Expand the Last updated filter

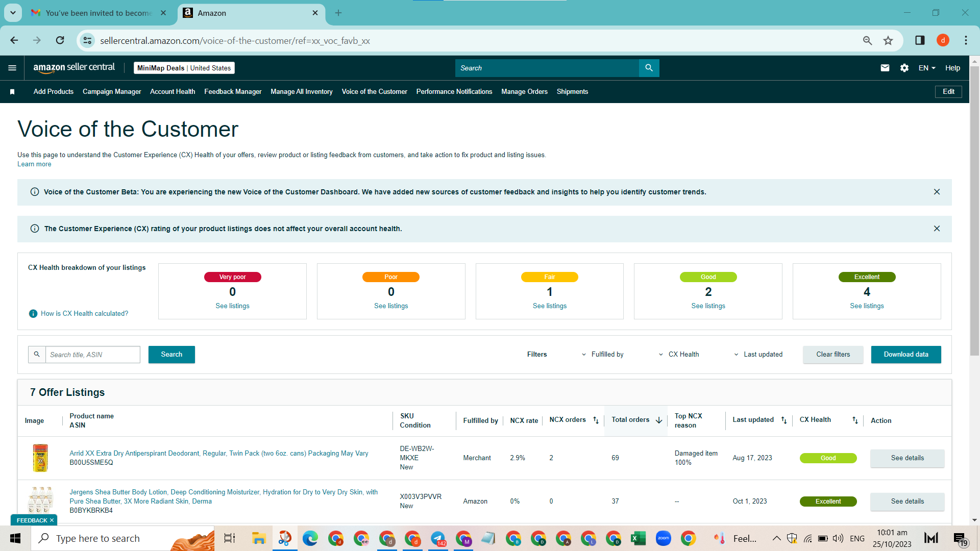tap(758, 355)
